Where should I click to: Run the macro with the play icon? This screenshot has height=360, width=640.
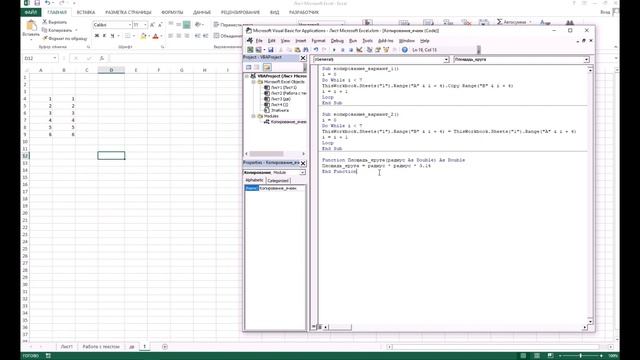[334, 50]
